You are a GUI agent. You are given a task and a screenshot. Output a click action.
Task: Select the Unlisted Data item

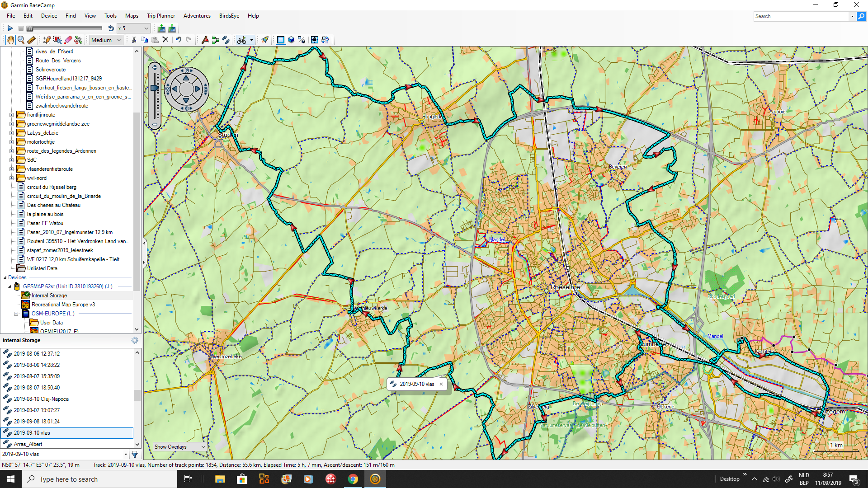(x=42, y=268)
